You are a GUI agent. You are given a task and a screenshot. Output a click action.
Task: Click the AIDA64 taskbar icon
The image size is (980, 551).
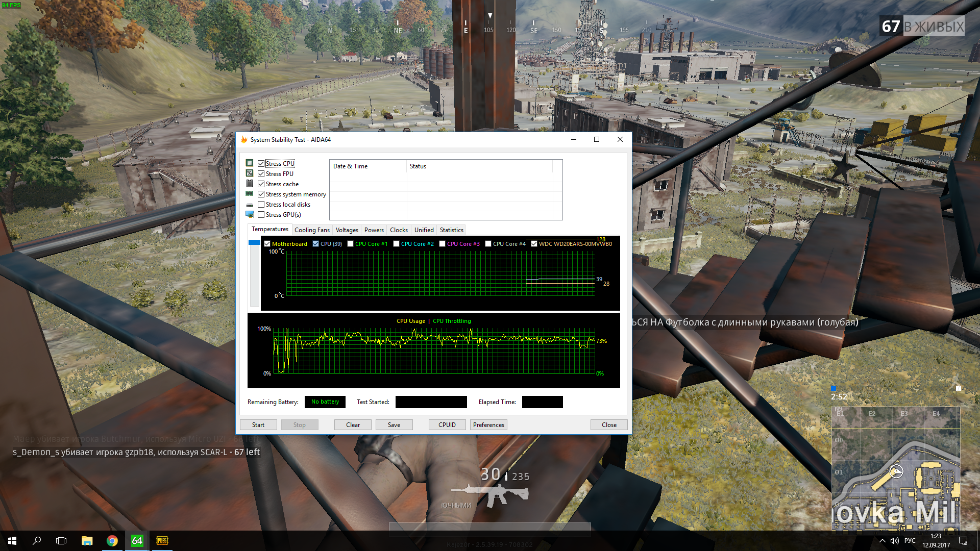tap(137, 541)
